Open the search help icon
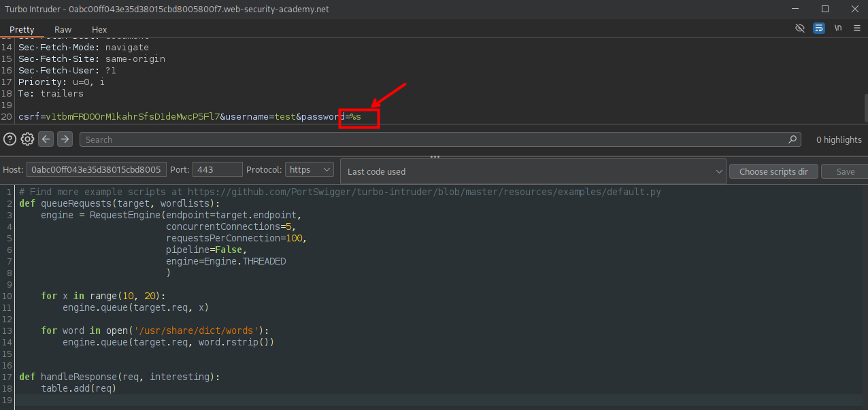The width and height of the screenshot is (868, 410). pos(10,139)
